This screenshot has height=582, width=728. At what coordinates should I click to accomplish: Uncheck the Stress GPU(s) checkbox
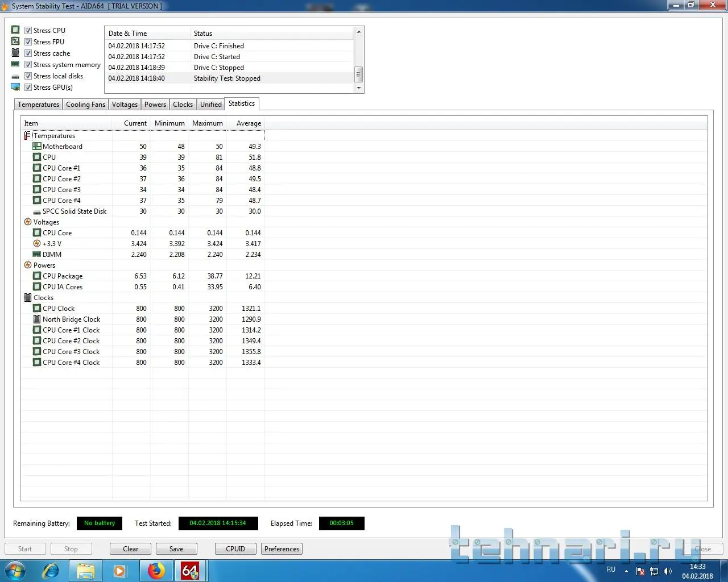click(28, 87)
